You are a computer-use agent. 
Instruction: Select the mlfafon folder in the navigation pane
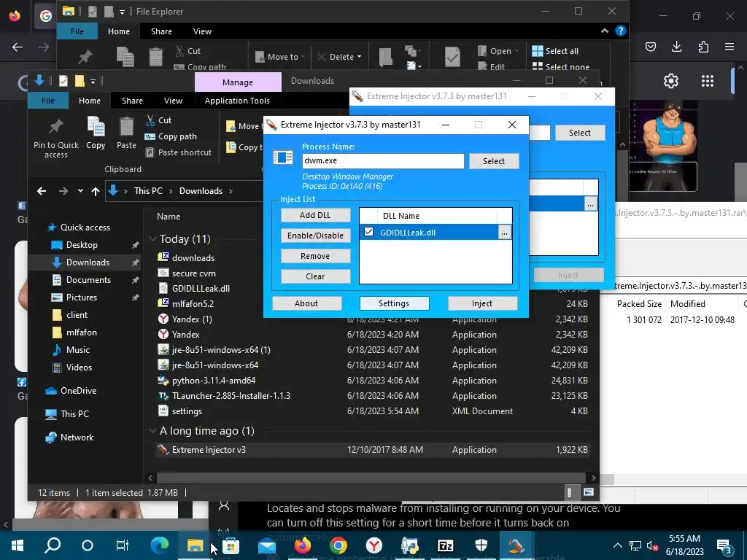pos(81,332)
